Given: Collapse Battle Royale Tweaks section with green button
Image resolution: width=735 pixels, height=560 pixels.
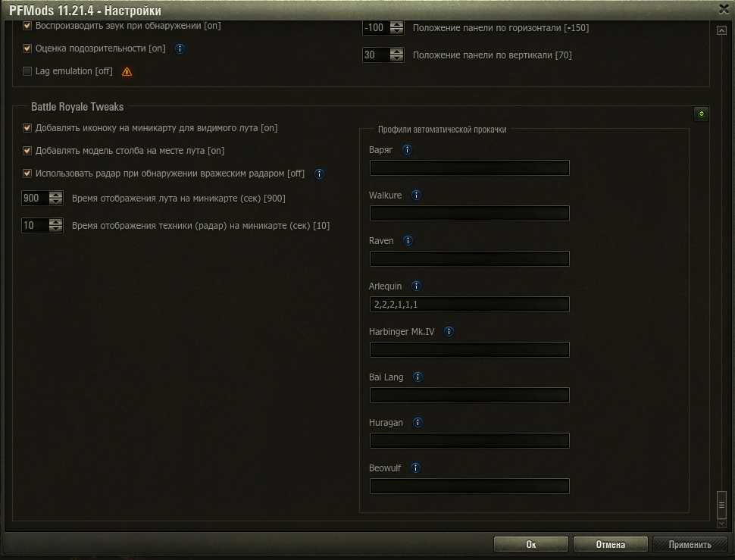Looking at the screenshot, I should [x=701, y=114].
